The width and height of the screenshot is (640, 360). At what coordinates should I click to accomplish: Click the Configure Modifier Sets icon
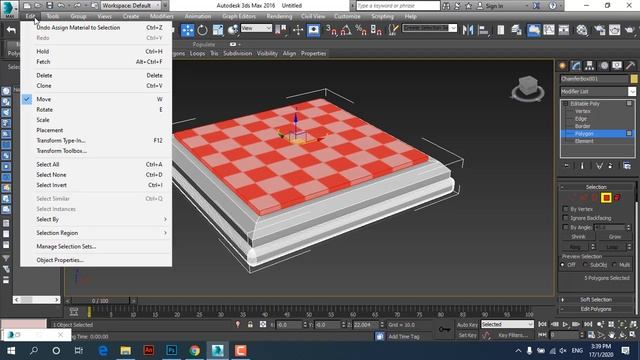[627, 166]
